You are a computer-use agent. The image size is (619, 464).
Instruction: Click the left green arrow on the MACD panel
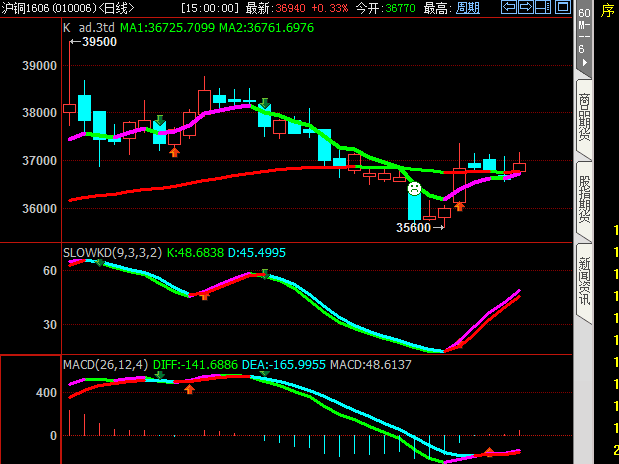(x=159, y=375)
